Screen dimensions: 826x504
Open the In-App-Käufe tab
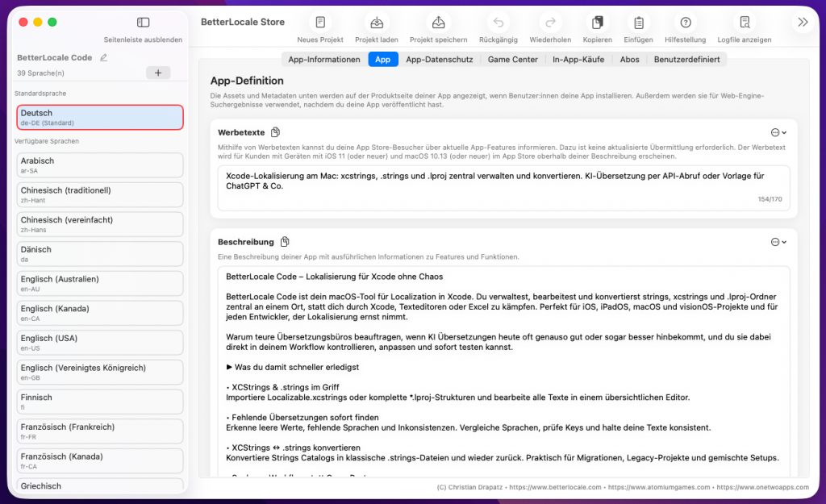[578, 60]
